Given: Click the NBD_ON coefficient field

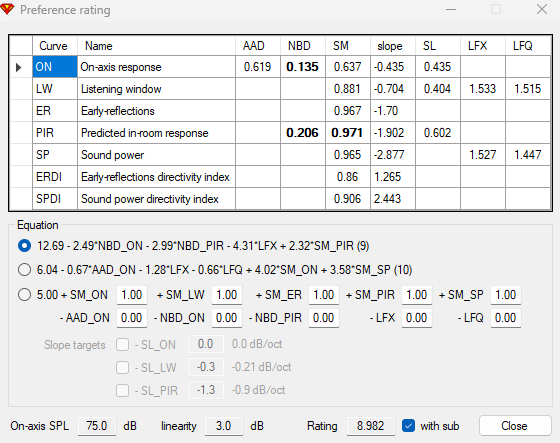Looking at the screenshot, I should 227,318.
